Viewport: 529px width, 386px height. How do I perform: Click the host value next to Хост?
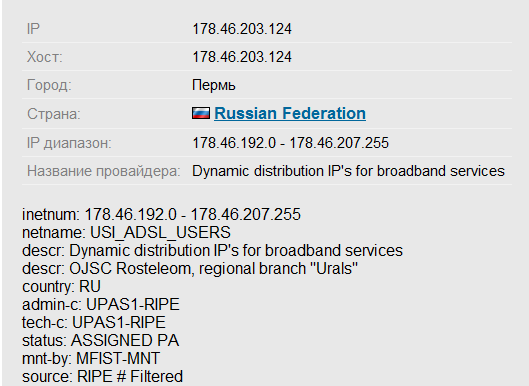[242, 57]
